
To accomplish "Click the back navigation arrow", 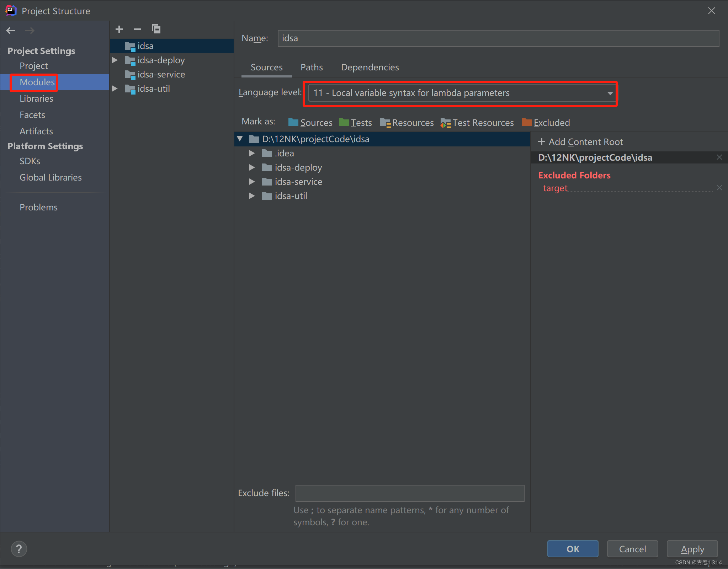I will 11,31.
